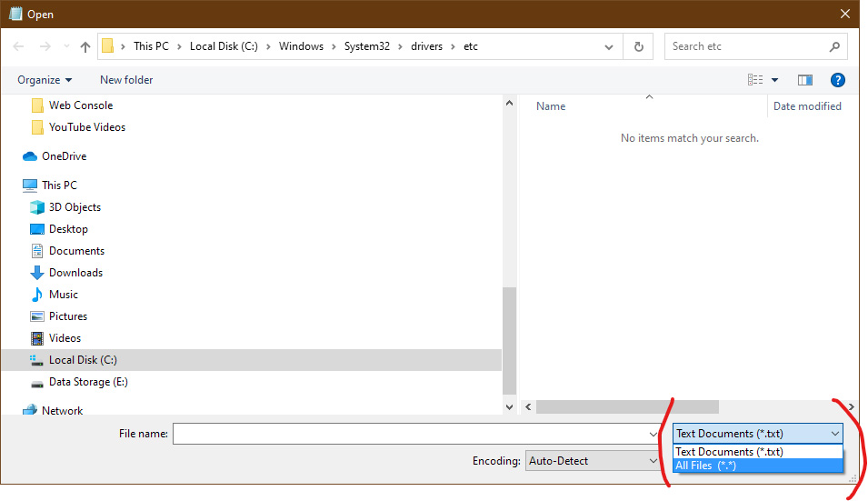Click the file list horizontal scrollbar thumb
This screenshot has height=501, width=868.
coord(627,407)
